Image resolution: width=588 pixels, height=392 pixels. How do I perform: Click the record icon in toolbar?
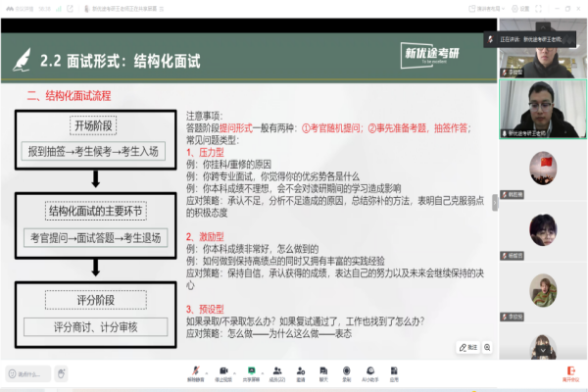click(x=347, y=370)
